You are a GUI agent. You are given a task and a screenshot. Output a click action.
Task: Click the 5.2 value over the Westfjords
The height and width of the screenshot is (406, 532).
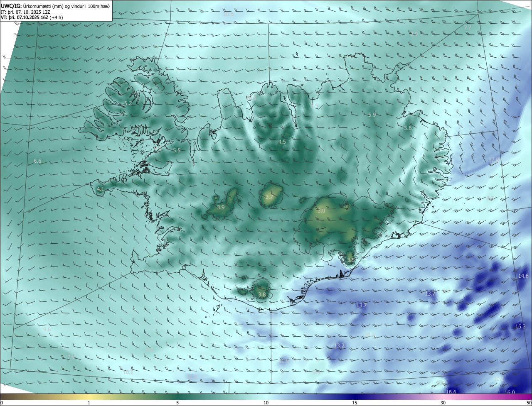[128, 103]
